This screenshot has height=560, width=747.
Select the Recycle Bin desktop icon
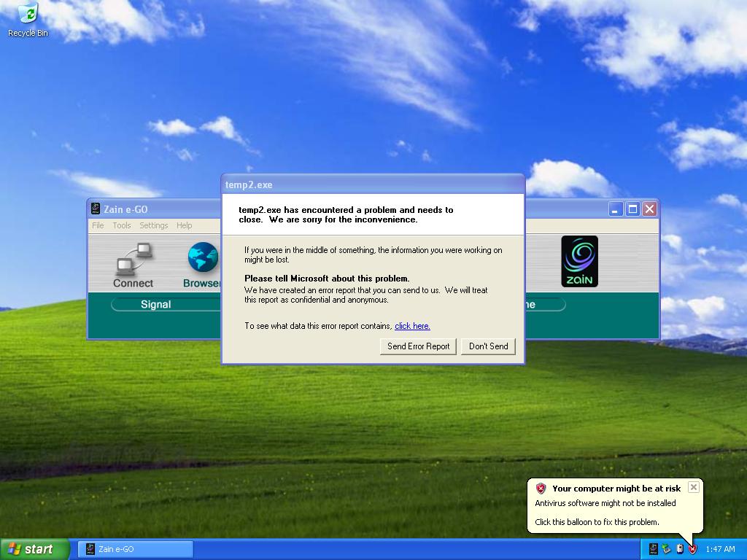click(28, 20)
